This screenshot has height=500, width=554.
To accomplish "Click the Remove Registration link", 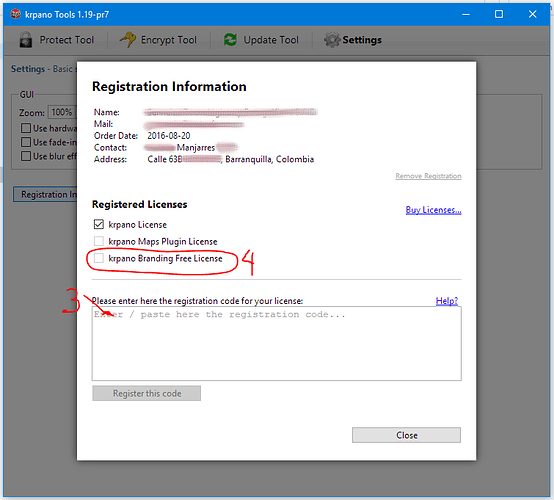I will coord(428,176).
